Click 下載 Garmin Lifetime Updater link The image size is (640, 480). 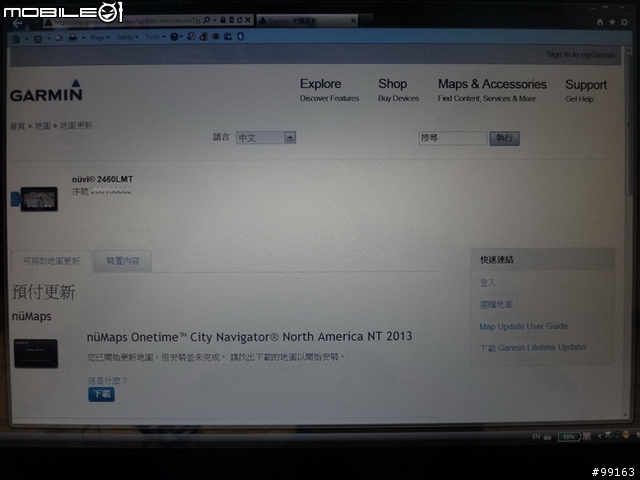click(533, 347)
